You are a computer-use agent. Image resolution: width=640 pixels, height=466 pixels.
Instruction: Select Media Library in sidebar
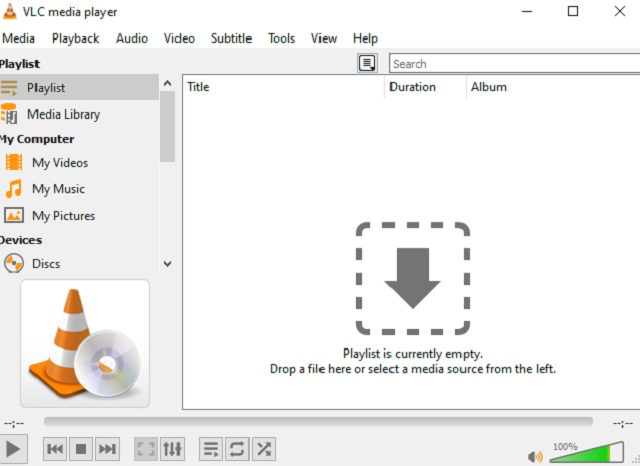[x=79, y=114]
